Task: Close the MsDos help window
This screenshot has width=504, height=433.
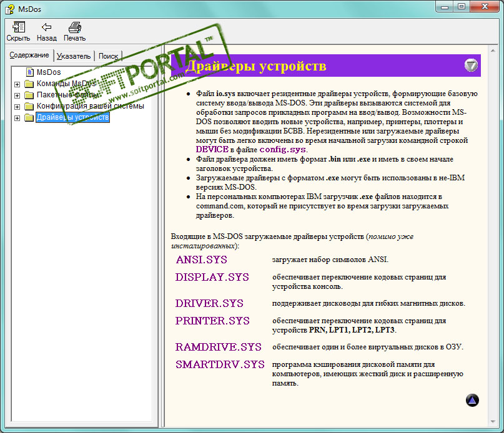Action: (485, 7)
